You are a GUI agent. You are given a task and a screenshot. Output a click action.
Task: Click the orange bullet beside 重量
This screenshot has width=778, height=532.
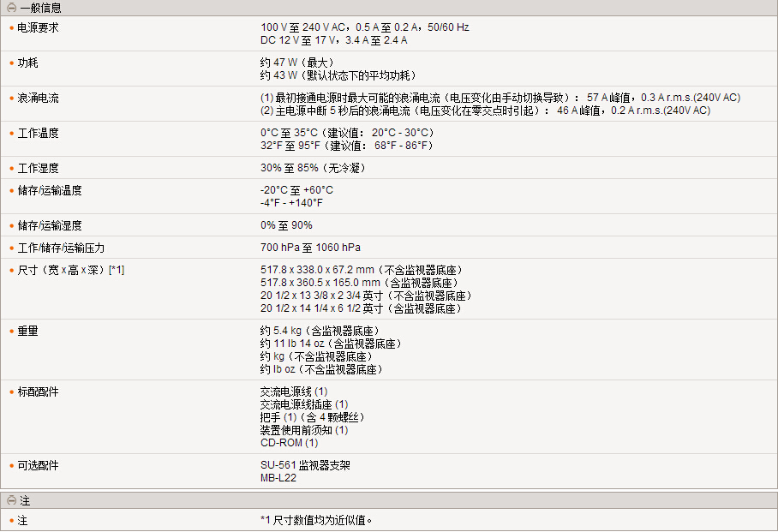(11, 332)
